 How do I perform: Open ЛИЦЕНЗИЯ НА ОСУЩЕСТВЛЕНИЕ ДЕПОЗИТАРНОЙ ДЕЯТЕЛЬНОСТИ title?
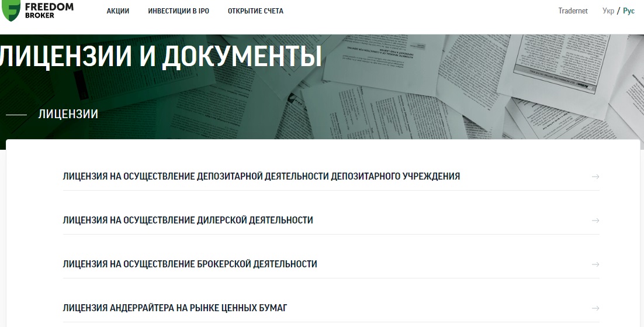(x=261, y=176)
